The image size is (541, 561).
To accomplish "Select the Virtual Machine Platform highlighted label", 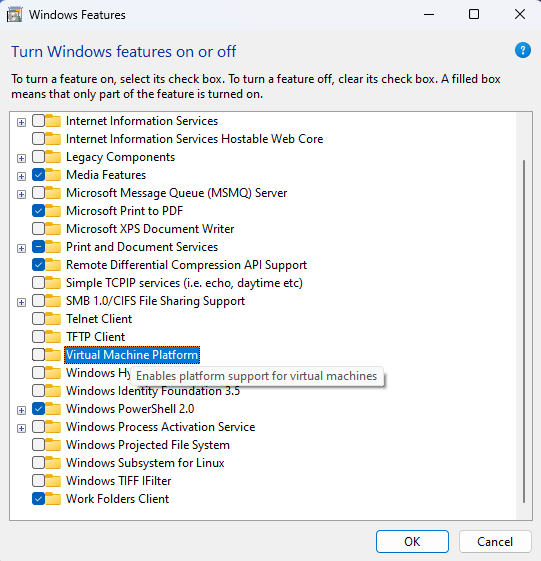I will click(x=132, y=355).
